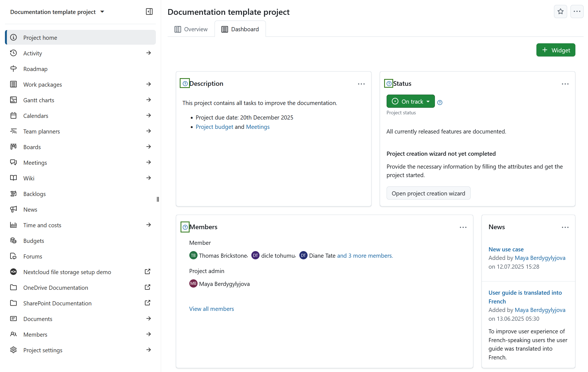Click the help toggle beside Description widget title
Screen dimensions: 588x372
point(184,83)
